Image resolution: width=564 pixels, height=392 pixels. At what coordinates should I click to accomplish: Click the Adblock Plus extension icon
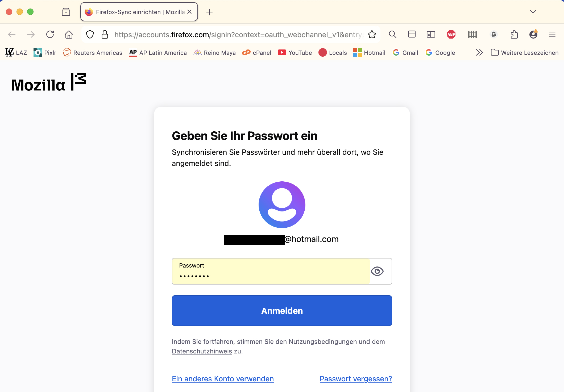451,34
